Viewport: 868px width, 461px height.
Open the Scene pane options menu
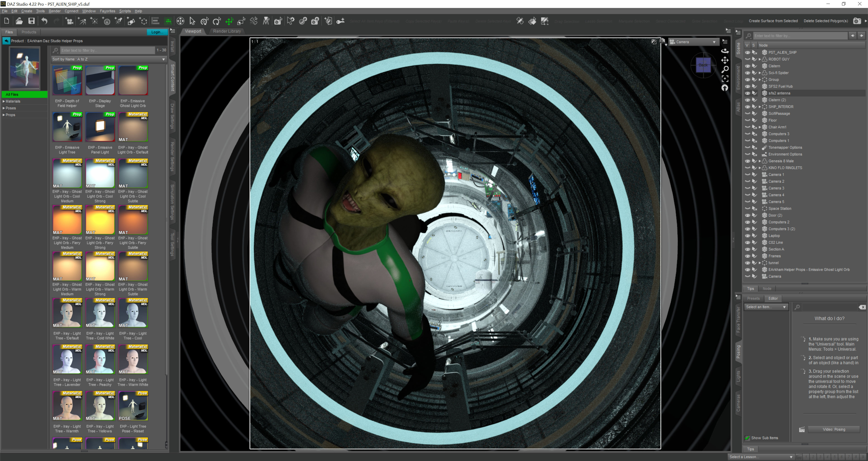738,32
